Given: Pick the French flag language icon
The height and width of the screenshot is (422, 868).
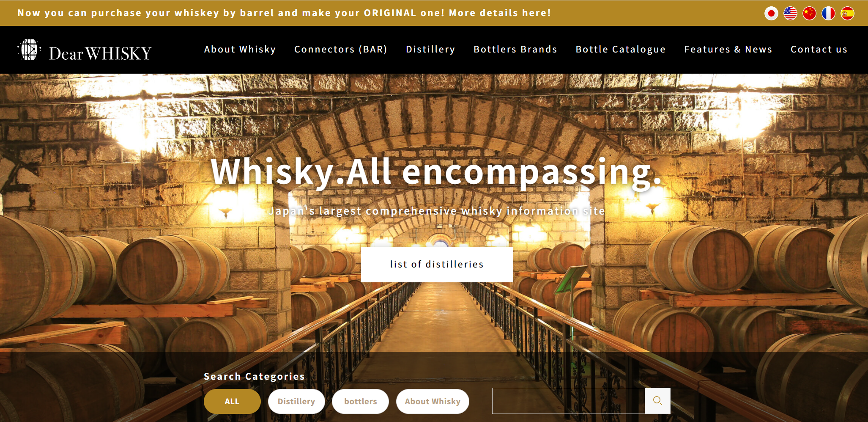Looking at the screenshot, I should point(828,14).
